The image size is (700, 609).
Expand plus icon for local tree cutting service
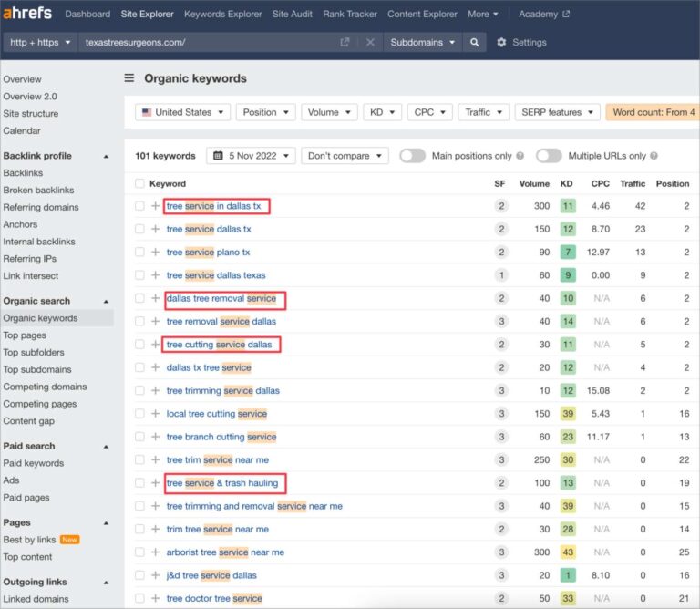(155, 413)
